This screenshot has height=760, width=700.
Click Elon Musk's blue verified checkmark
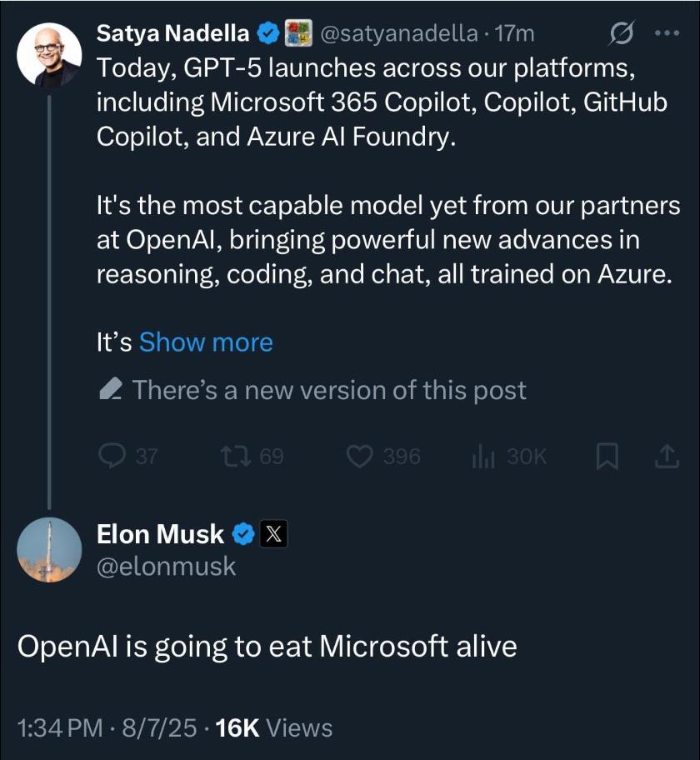coord(243,534)
